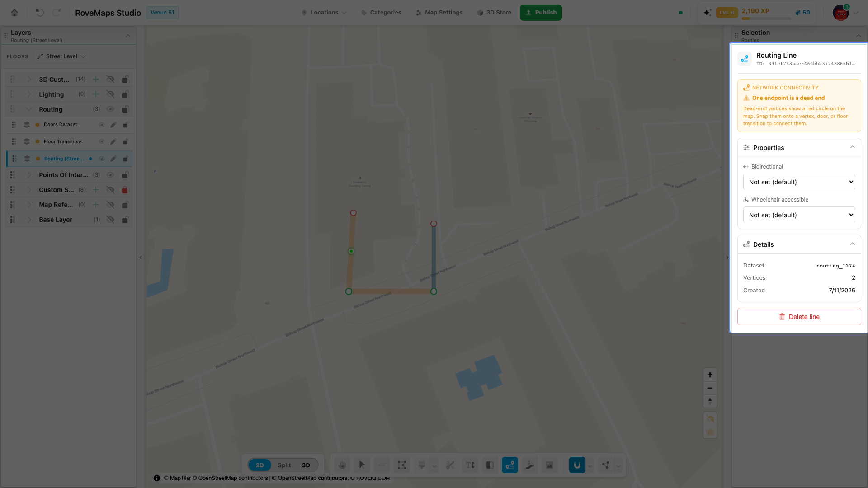This screenshot has width=868, height=488.
Task: Collapse the Properties section
Action: coord(852,147)
